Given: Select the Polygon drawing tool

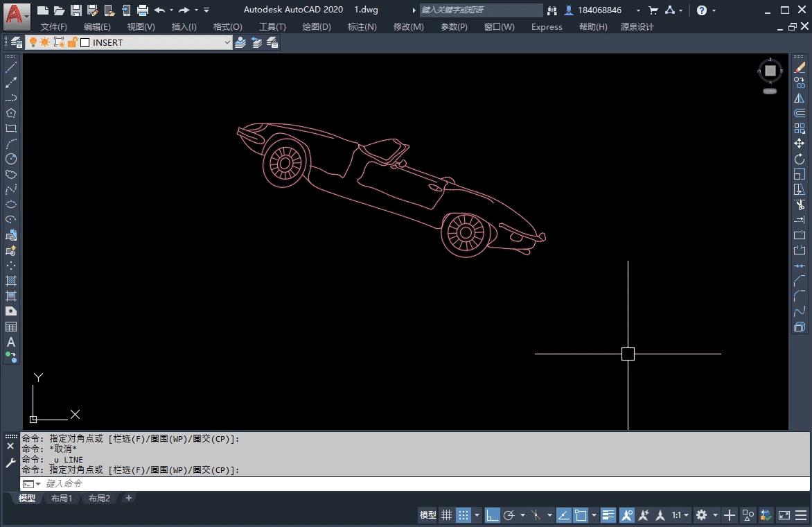Looking at the screenshot, I should [10, 112].
